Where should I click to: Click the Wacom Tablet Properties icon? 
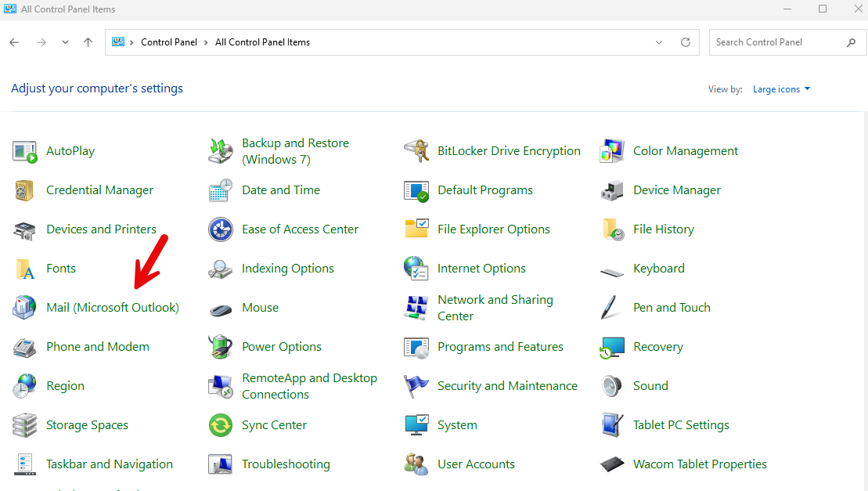612,464
